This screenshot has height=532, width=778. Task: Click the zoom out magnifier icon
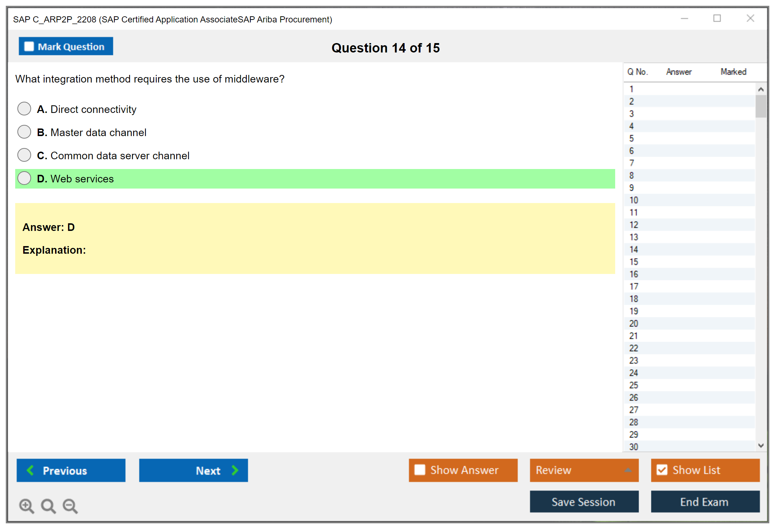pos(70,505)
